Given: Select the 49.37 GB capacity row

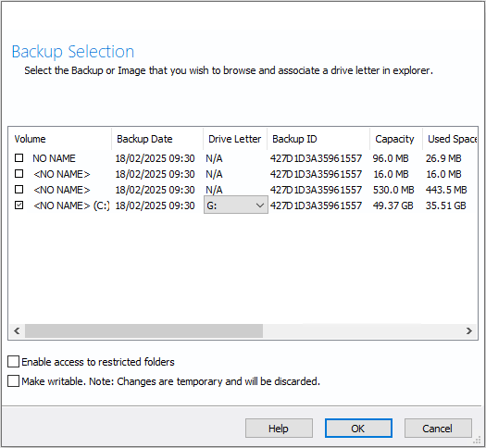Looking at the screenshot, I should pyautogui.click(x=243, y=205).
